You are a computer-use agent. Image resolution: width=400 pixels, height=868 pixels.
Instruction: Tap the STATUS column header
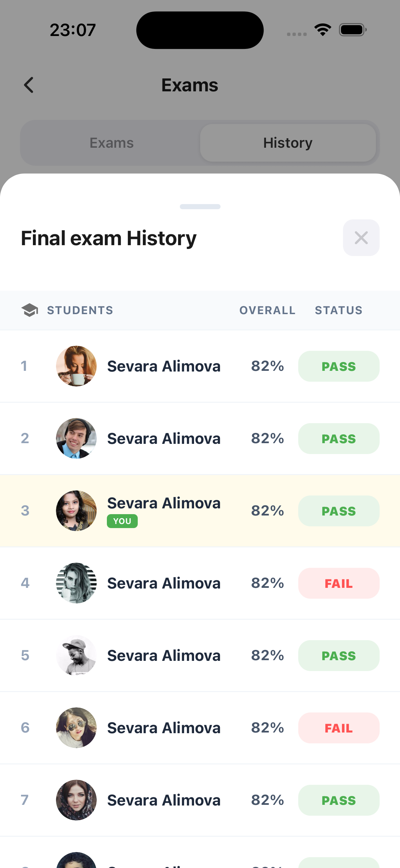tap(338, 310)
